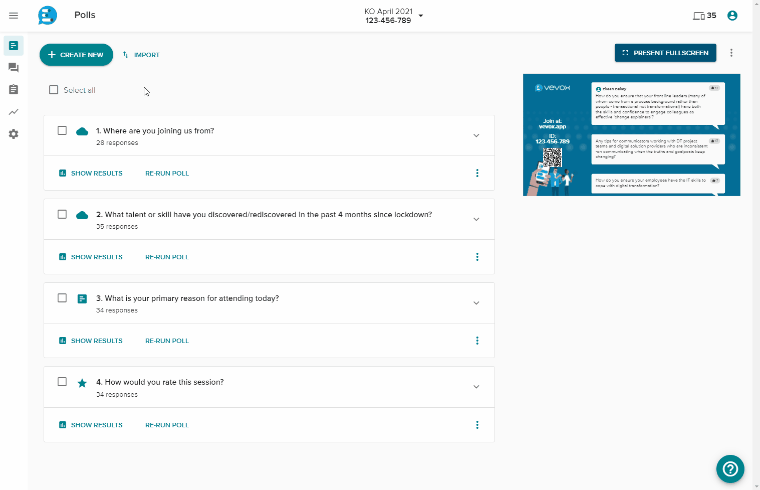This screenshot has width=760, height=490.
Task: Click the 'How would you rate this session?' title
Action: (160, 382)
